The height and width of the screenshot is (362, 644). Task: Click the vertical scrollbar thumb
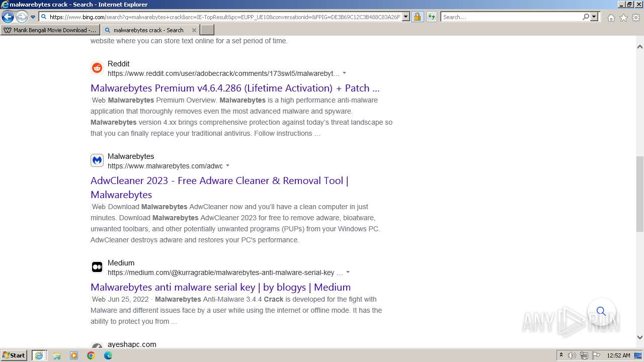pyautogui.click(x=639, y=194)
